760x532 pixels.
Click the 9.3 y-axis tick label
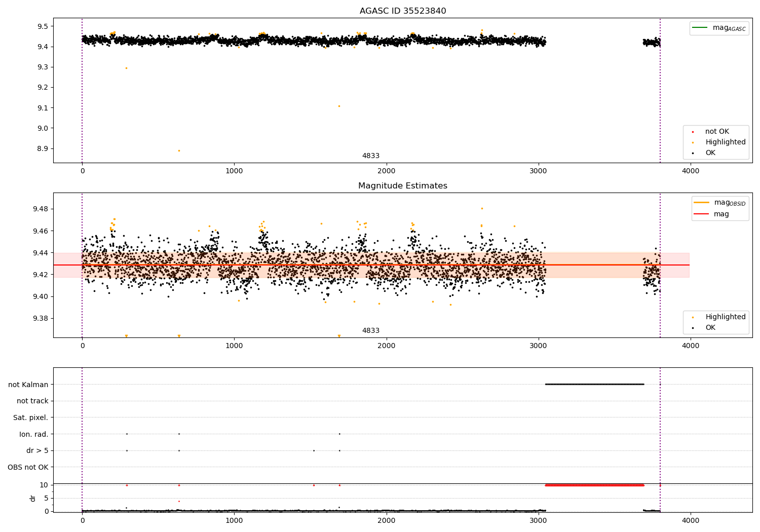pos(43,67)
